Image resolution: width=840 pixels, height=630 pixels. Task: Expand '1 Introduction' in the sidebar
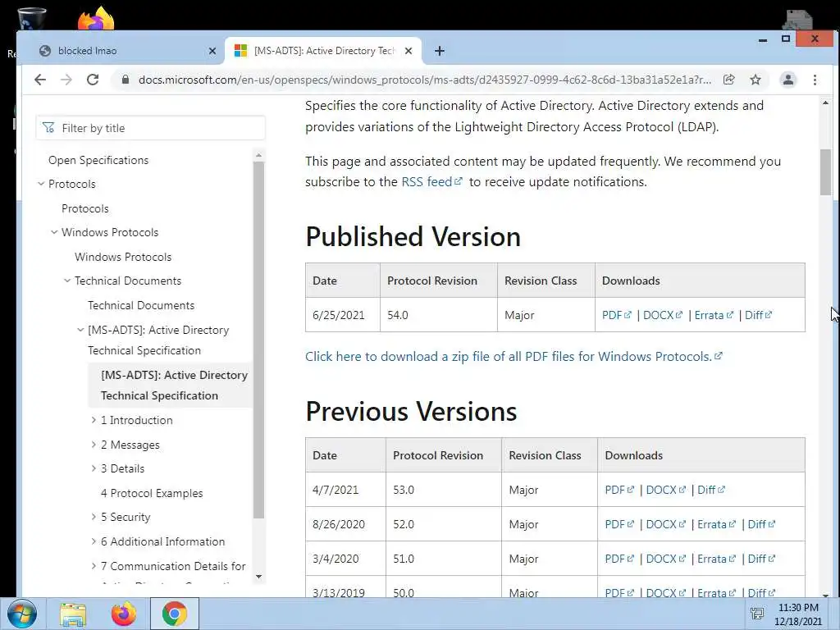click(x=94, y=420)
